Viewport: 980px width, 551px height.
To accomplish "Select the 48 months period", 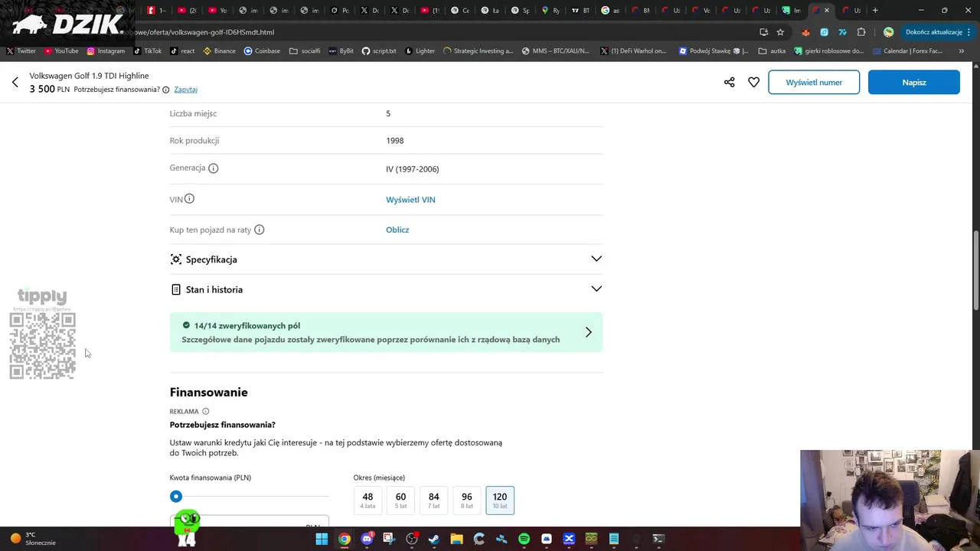I will (x=367, y=500).
